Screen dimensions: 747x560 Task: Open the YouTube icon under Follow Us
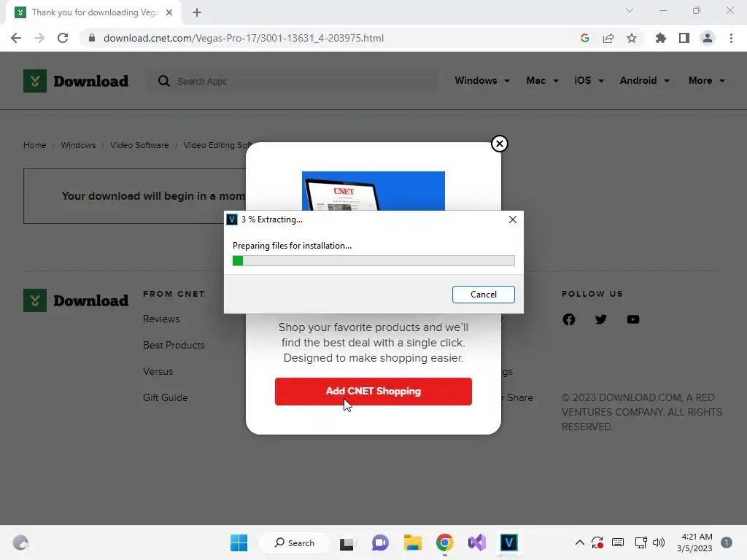[632, 319]
